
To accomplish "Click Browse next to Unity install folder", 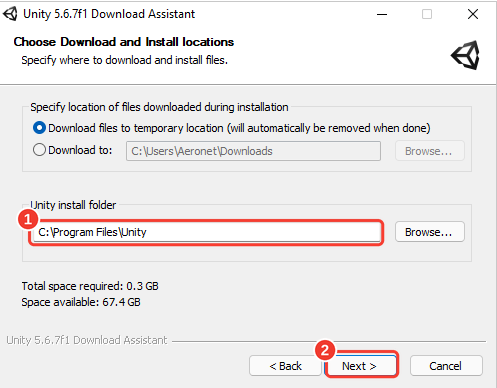I will coord(429,232).
